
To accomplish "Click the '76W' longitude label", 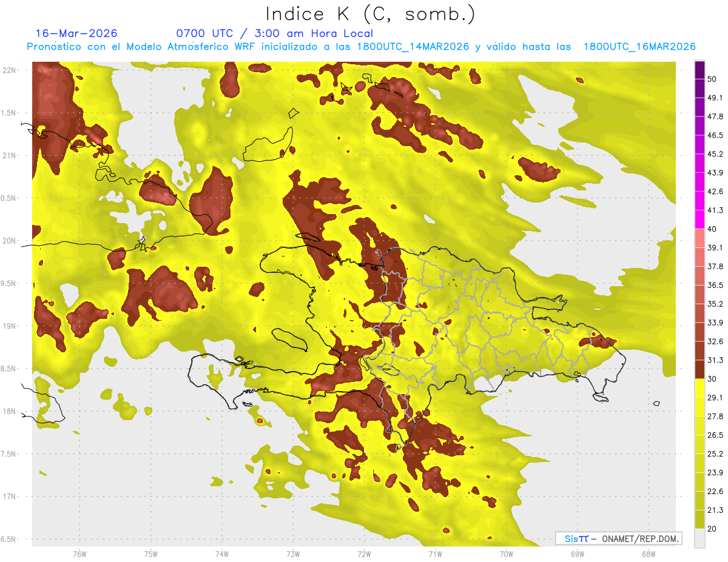I will tap(79, 554).
